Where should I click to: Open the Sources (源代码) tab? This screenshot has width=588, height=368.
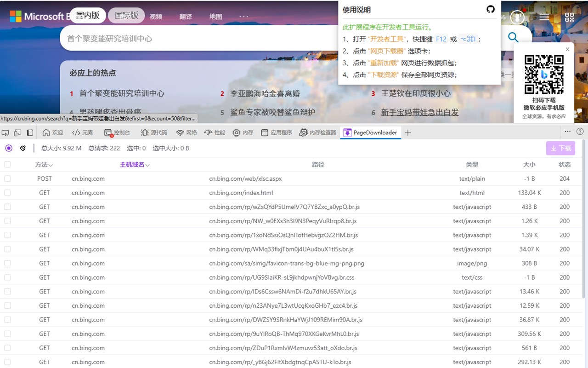click(154, 132)
